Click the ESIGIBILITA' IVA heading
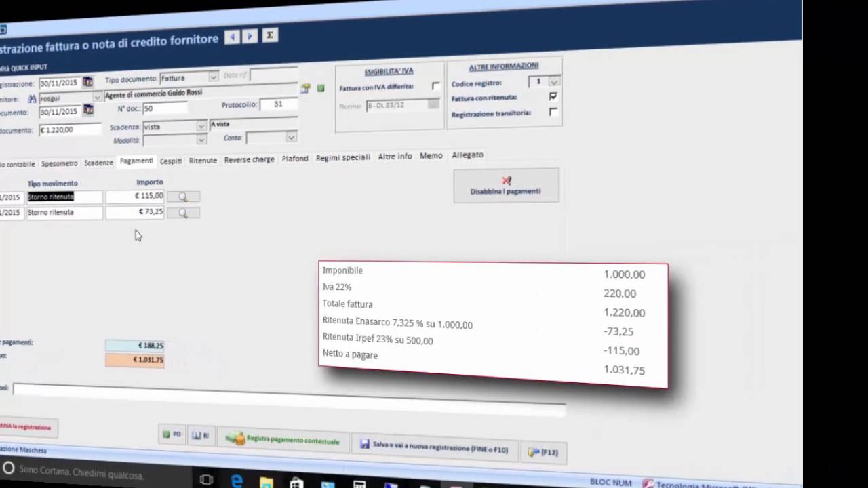The width and height of the screenshot is (868, 488). (x=389, y=71)
